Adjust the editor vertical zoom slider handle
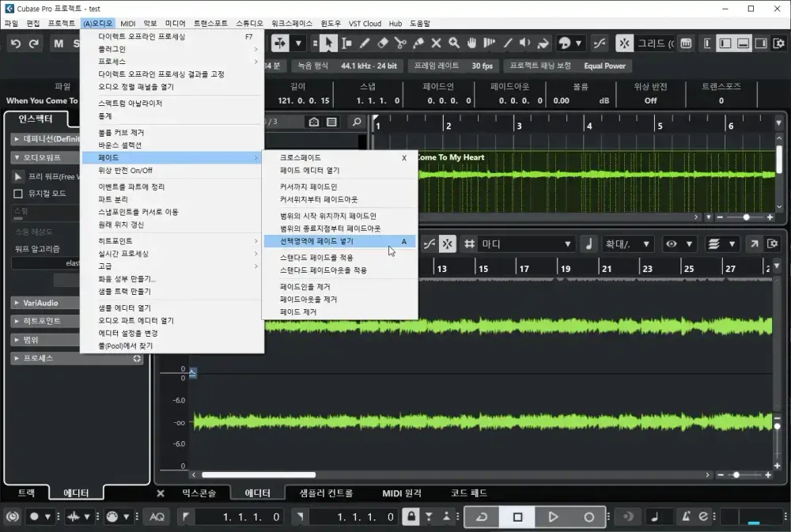The width and height of the screenshot is (791, 532). click(x=778, y=426)
